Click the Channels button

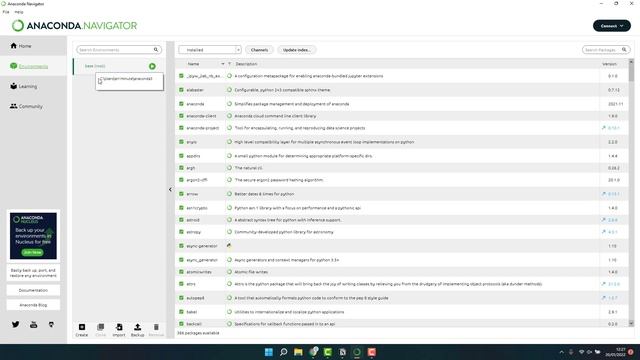click(259, 50)
